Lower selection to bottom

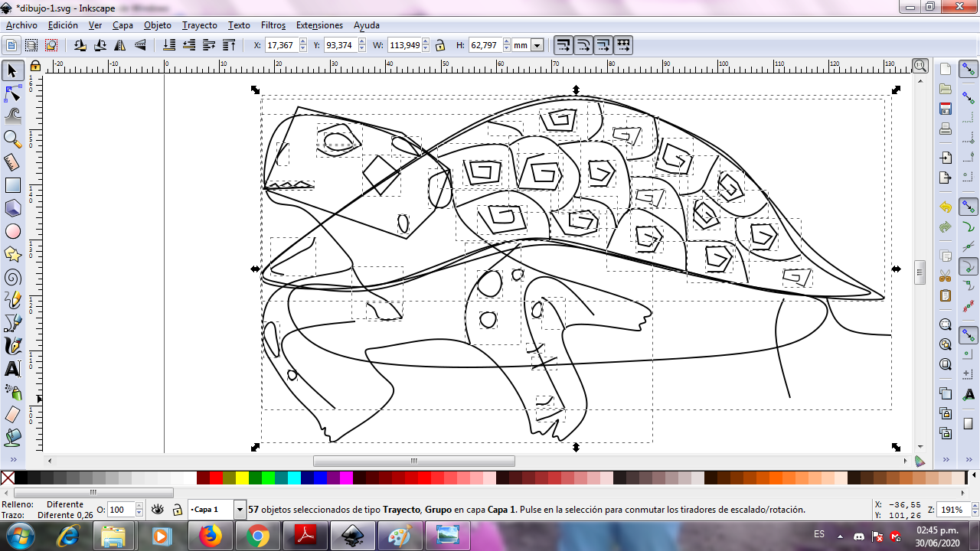[169, 45]
